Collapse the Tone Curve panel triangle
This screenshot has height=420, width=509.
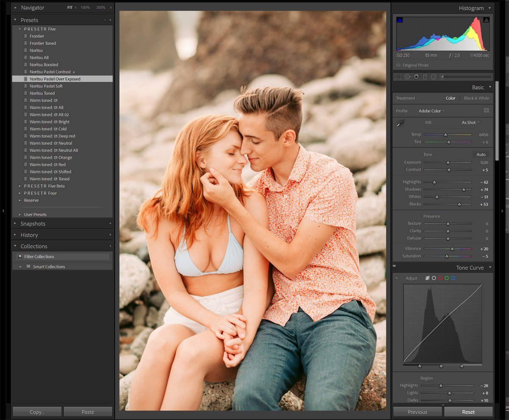490,268
